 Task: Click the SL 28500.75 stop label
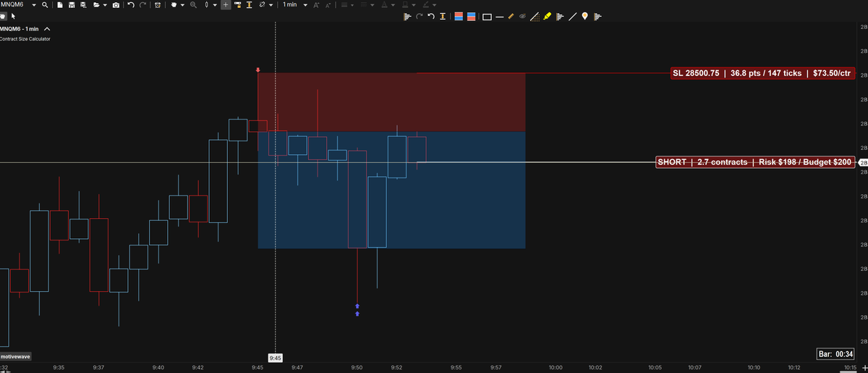pyautogui.click(x=762, y=73)
